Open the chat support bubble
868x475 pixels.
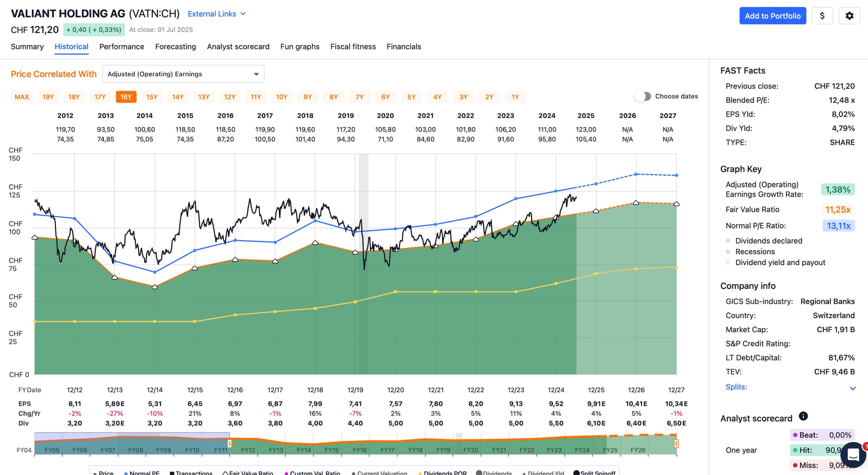pos(853,455)
